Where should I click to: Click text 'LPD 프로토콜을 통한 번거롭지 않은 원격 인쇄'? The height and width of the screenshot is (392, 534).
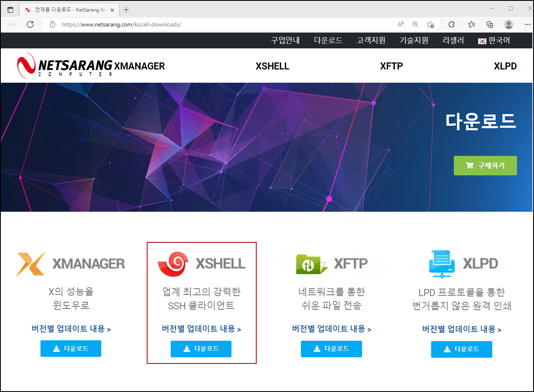[462, 299]
